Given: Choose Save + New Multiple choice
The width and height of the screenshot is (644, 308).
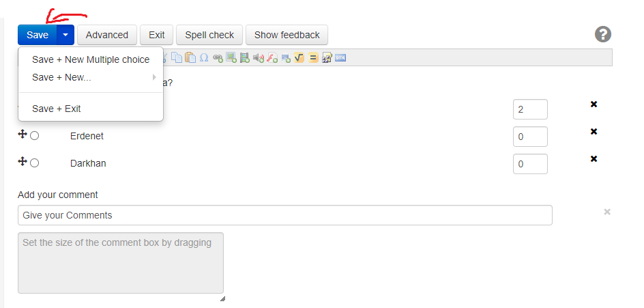Looking at the screenshot, I should pyautogui.click(x=91, y=59).
